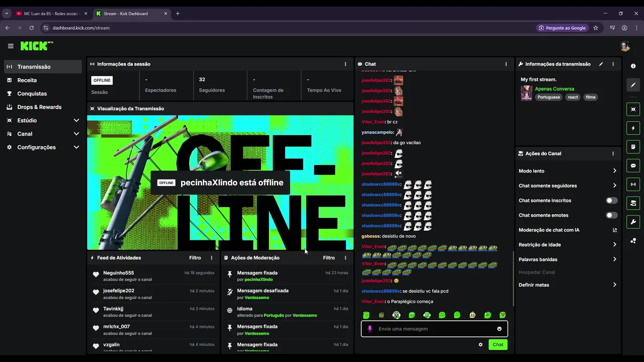Open Filtro in Ações de Moderação
The image size is (644, 362).
pos(329,257)
